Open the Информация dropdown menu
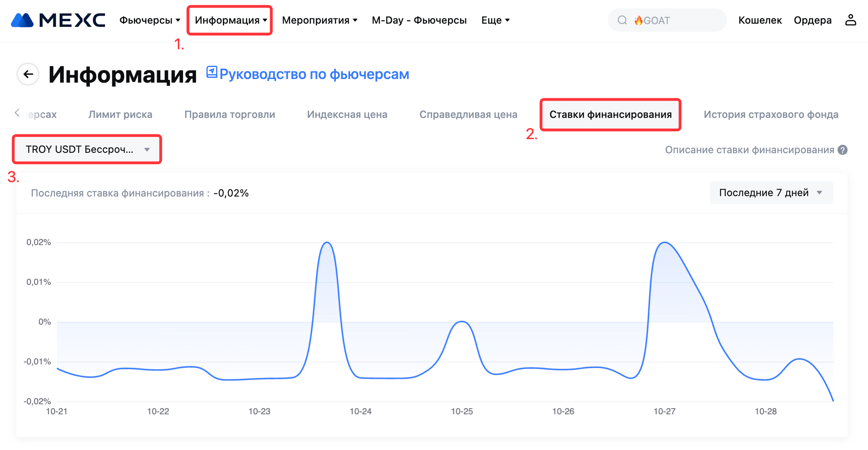868x450 pixels. coord(230,20)
